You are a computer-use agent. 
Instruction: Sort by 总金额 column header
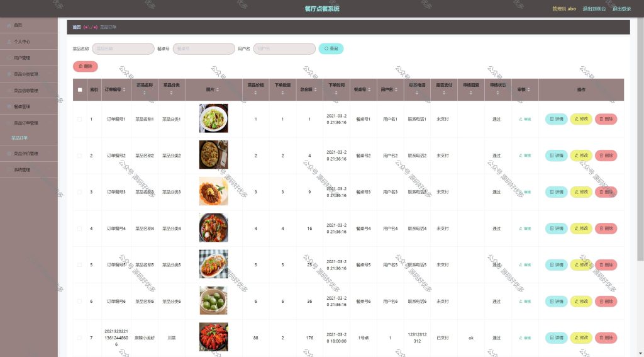point(309,89)
